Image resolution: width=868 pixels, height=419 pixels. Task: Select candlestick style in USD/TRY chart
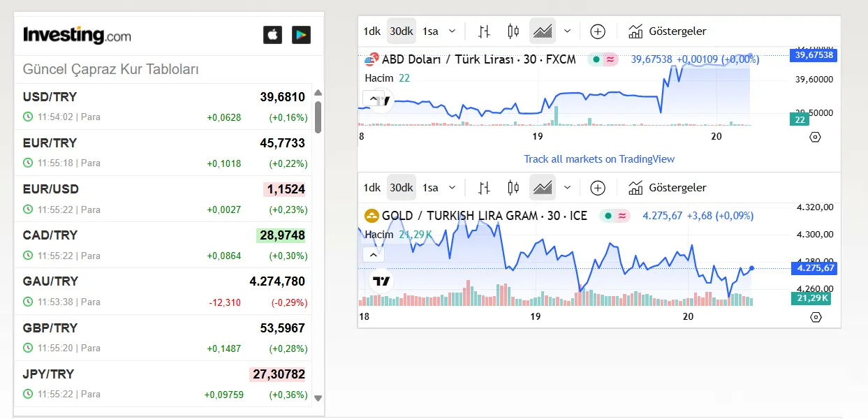tap(513, 31)
